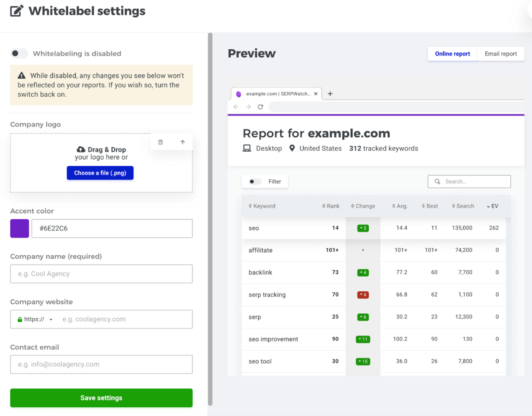Click the Save settings button
The image size is (532, 416).
pyautogui.click(x=101, y=398)
